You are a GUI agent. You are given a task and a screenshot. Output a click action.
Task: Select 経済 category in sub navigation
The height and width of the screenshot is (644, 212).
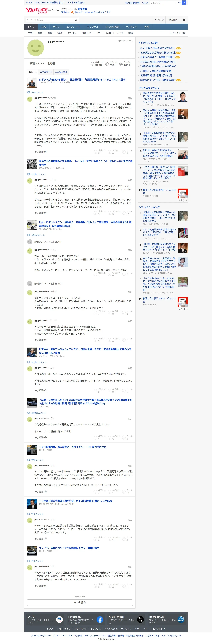point(60,33)
